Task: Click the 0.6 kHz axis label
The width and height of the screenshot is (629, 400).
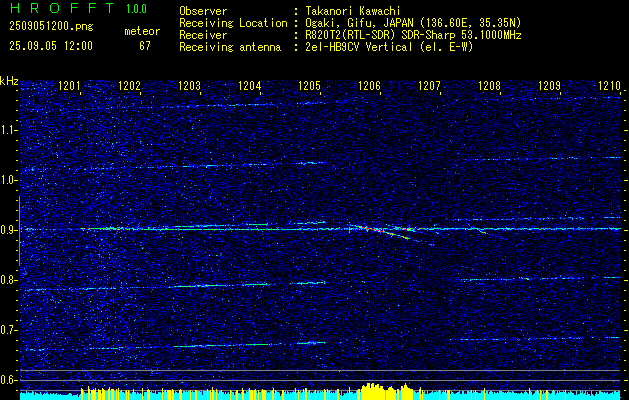Action: coord(8,380)
